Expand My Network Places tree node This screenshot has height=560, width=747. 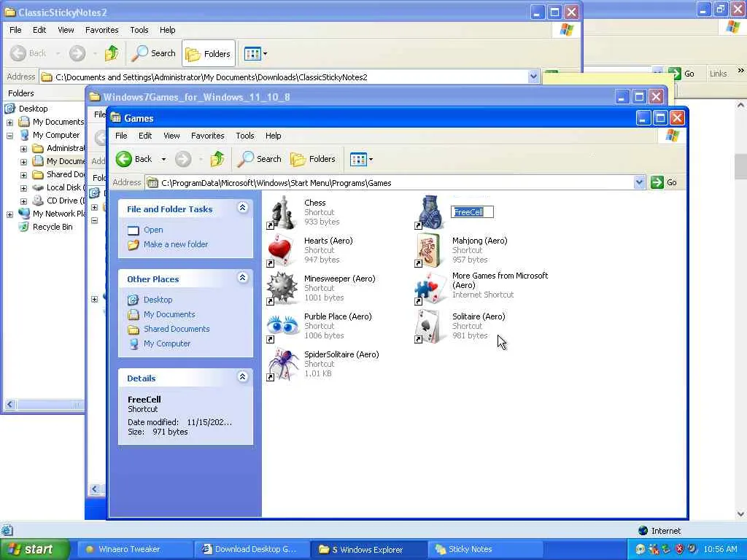pos(9,215)
